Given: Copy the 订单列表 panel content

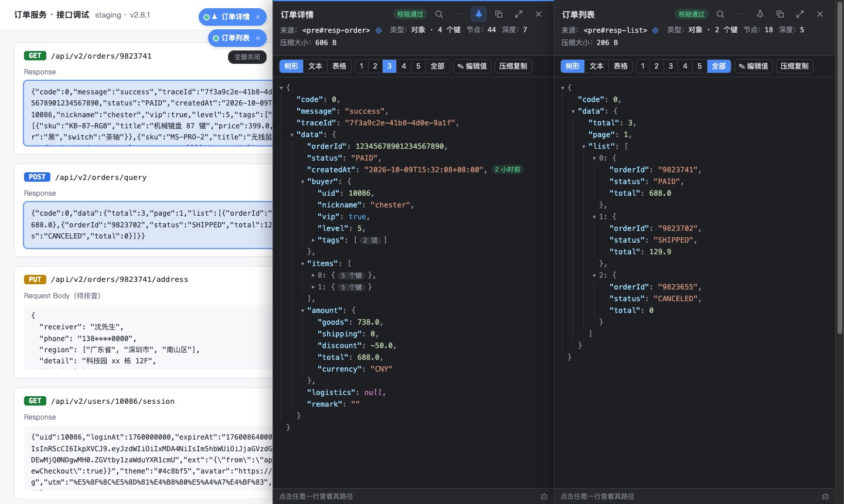Looking at the screenshot, I should pos(780,14).
